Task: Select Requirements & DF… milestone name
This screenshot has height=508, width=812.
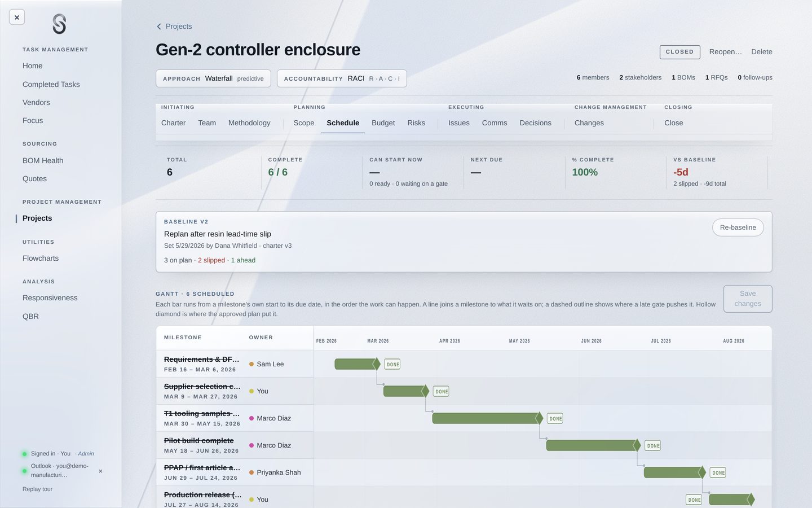Action: pos(201,359)
